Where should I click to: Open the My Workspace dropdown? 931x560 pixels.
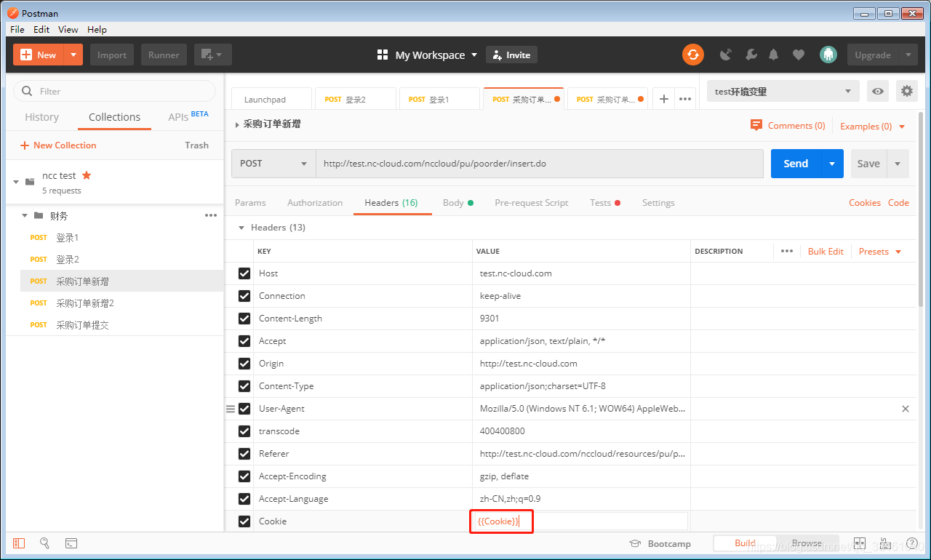(428, 55)
